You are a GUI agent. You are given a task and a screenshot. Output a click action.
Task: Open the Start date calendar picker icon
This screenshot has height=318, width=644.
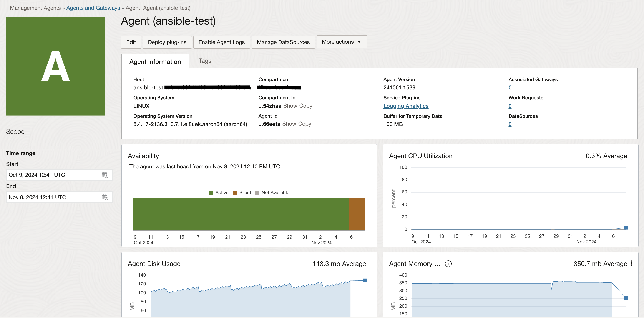[x=105, y=175]
